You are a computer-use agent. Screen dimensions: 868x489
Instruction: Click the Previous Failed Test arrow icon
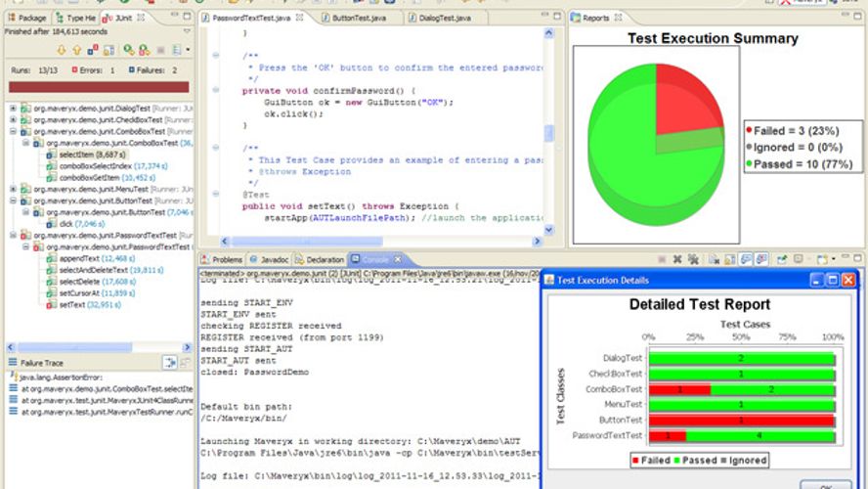[77, 50]
